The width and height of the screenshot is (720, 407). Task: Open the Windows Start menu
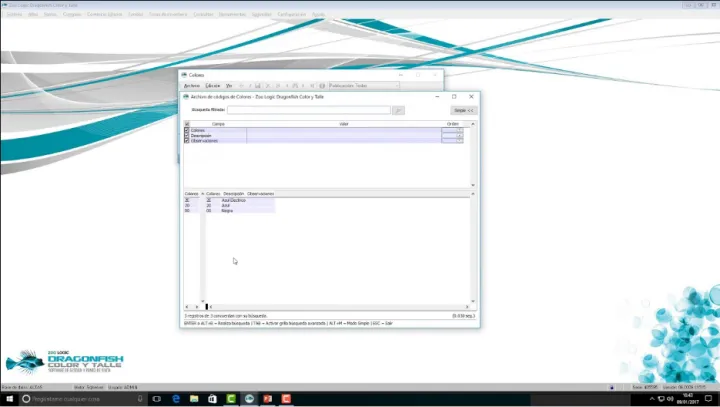coord(9,398)
